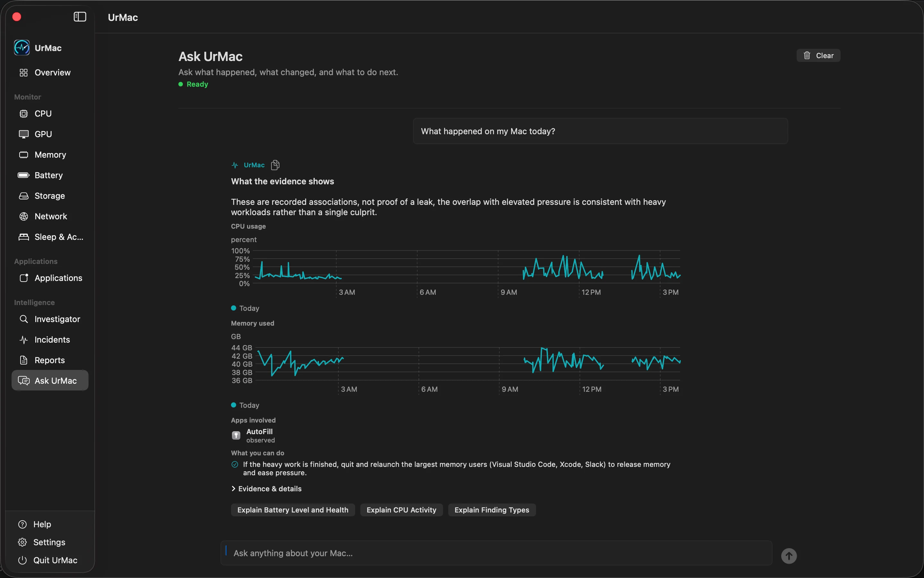Open the Network globe icon
The image size is (924, 578).
coord(24,216)
